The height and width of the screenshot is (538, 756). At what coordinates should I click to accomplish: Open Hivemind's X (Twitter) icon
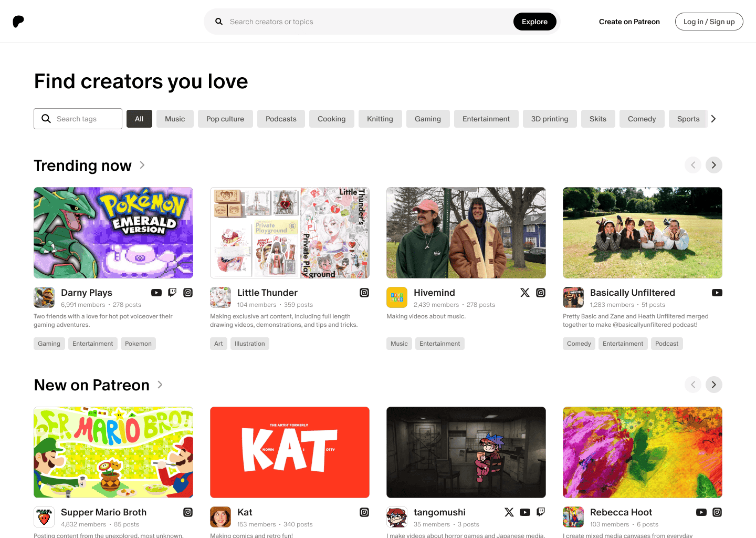(x=525, y=293)
